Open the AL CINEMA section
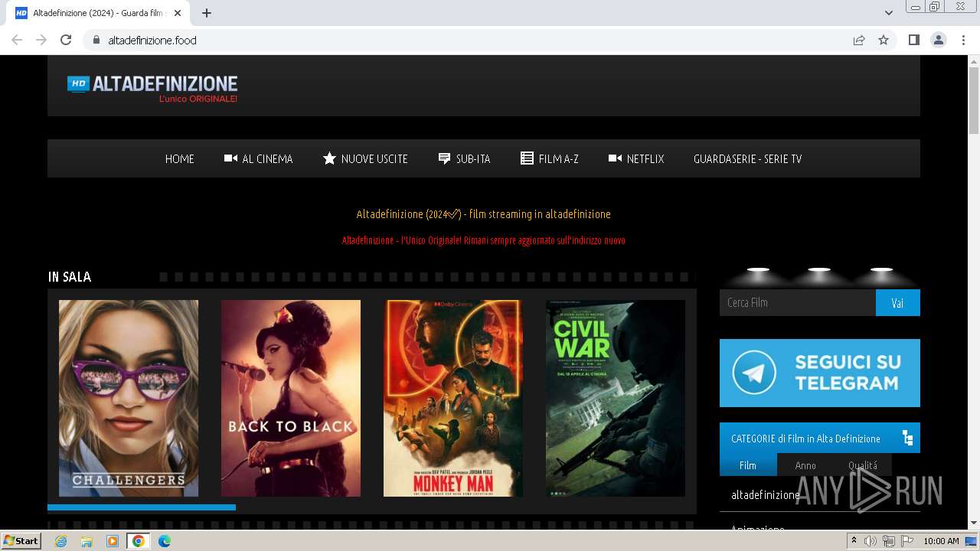 (x=258, y=158)
